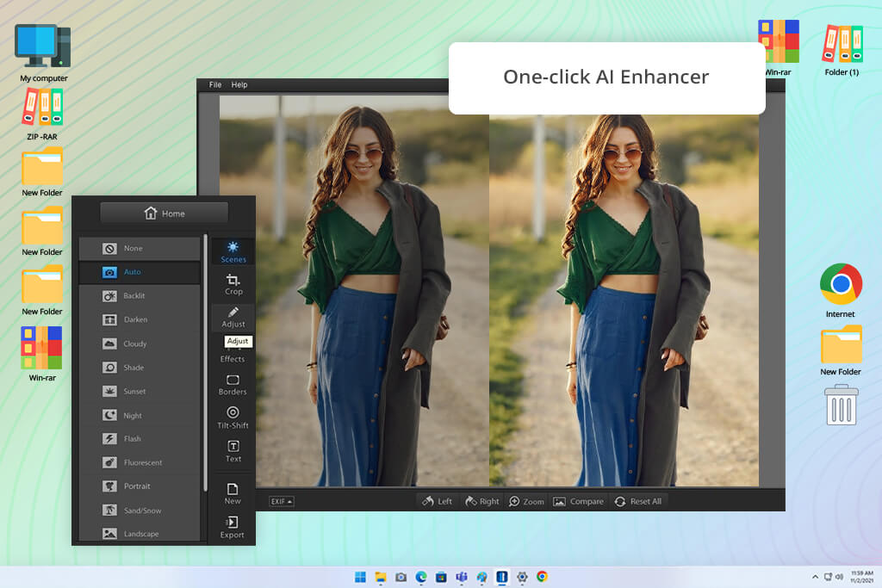Click the Compare button

pyautogui.click(x=578, y=501)
